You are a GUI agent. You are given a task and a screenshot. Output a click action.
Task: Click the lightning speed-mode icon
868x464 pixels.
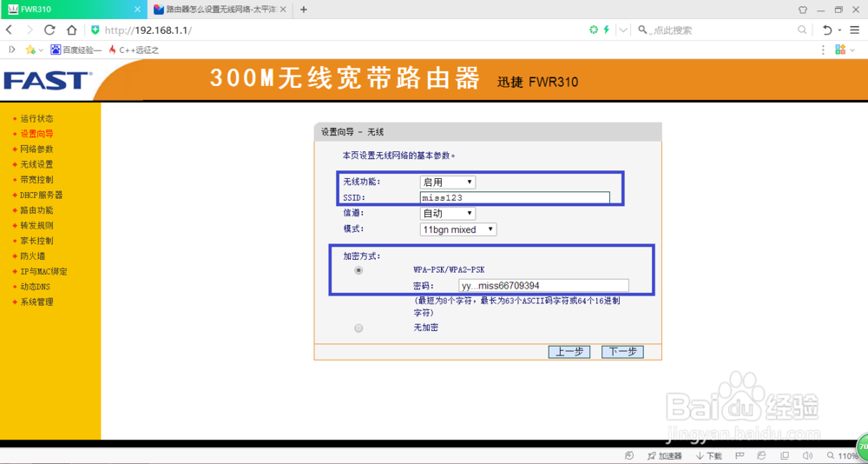click(x=607, y=30)
